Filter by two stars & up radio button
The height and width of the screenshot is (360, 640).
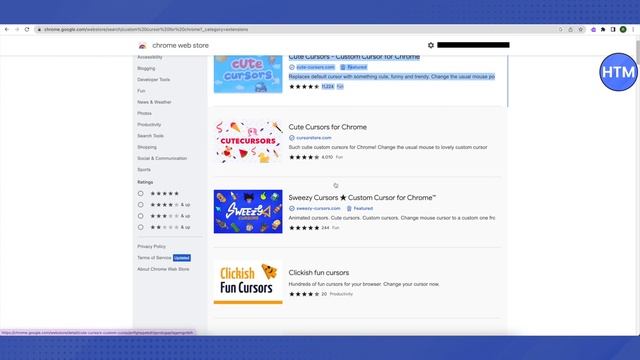point(140,227)
